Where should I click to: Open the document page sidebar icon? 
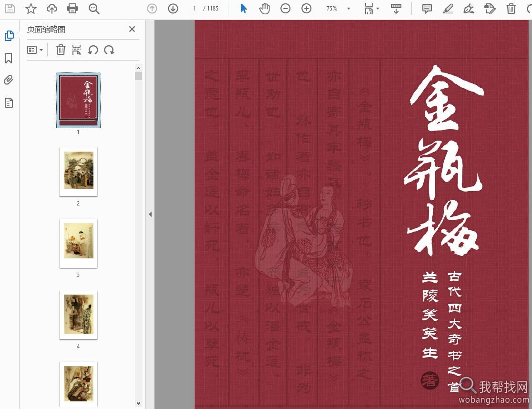pos(9,102)
